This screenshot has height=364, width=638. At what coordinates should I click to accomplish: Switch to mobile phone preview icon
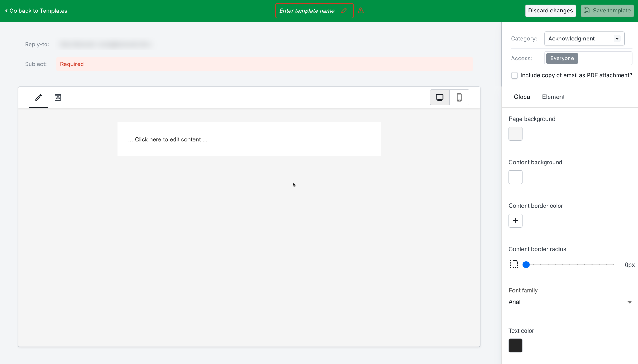(x=459, y=97)
